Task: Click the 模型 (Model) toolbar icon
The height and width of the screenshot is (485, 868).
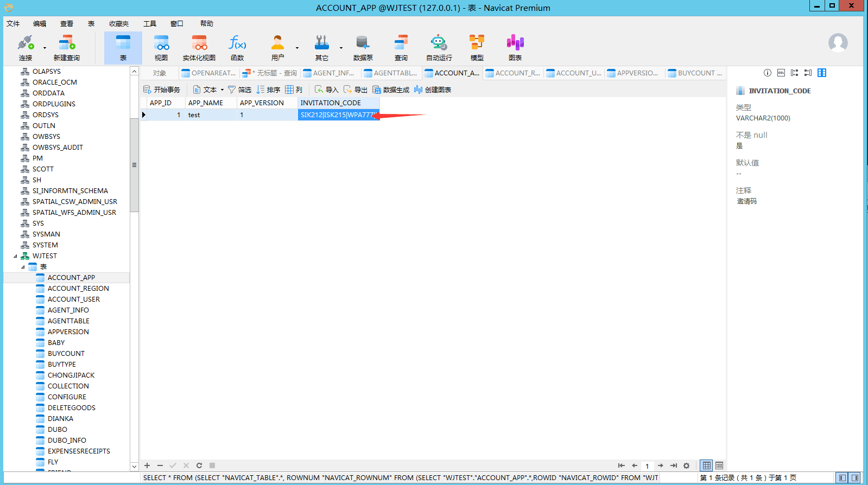Action: (x=477, y=48)
